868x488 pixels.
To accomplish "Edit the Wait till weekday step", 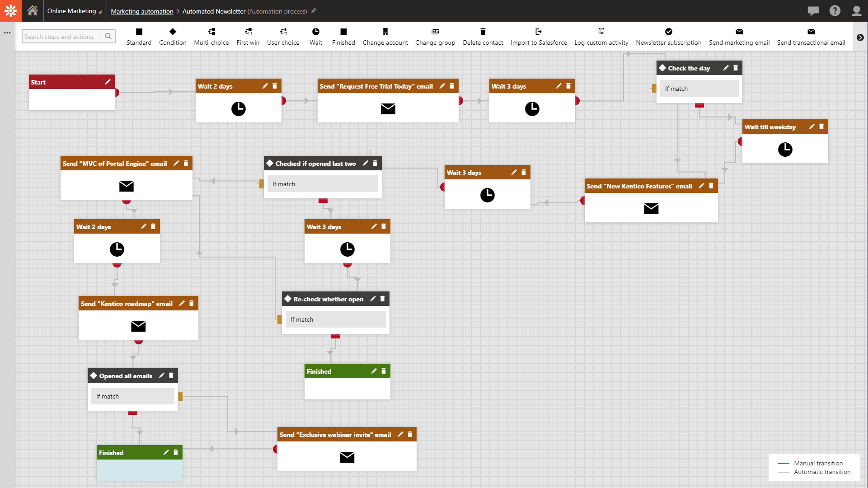I will (x=812, y=127).
